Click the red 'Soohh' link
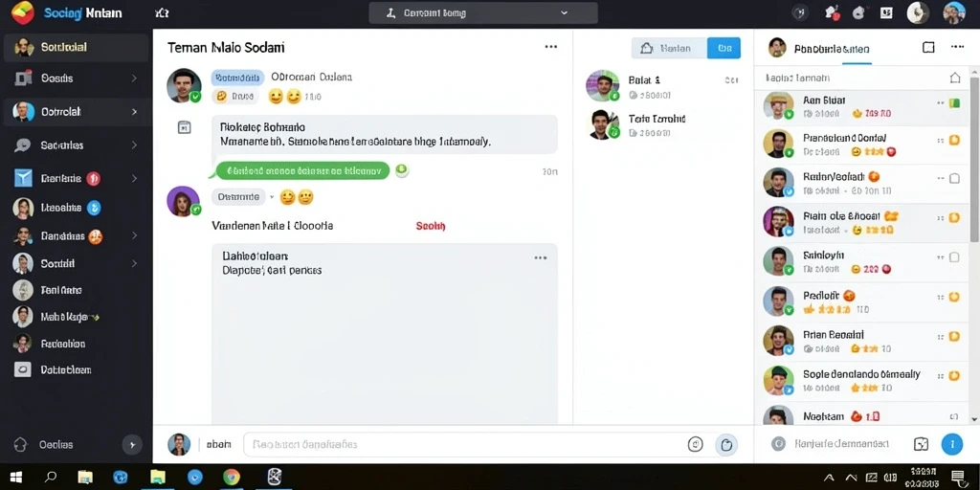The height and width of the screenshot is (490, 980). click(x=431, y=226)
